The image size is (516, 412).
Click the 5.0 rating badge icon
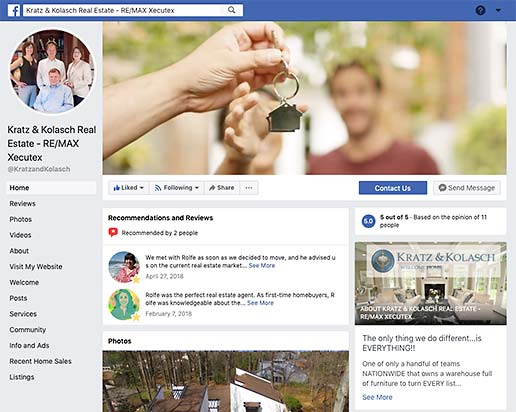(x=368, y=221)
